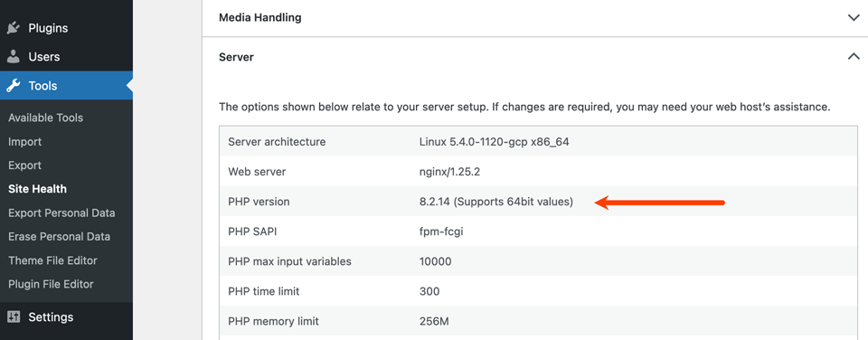
Task: Select the 10000 value
Action: (x=435, y=261)
